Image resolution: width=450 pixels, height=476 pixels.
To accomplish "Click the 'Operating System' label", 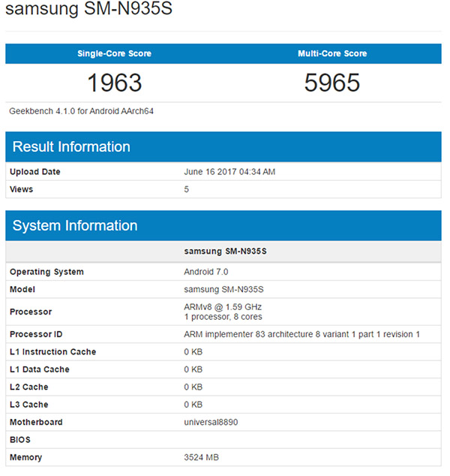I will point(46,272).
